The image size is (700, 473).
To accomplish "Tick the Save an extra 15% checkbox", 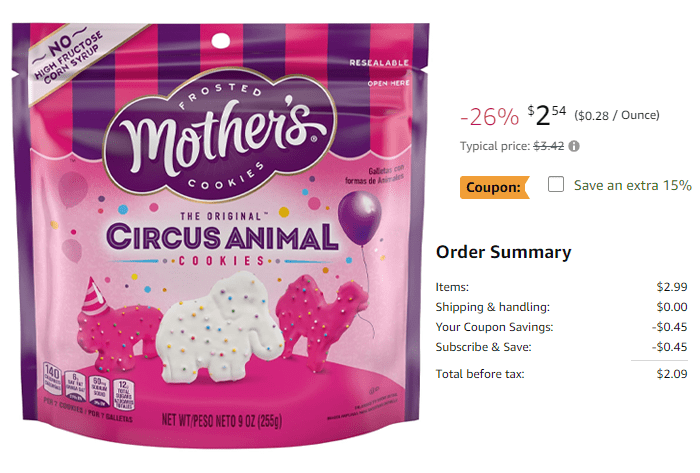I will click(556, 185).
